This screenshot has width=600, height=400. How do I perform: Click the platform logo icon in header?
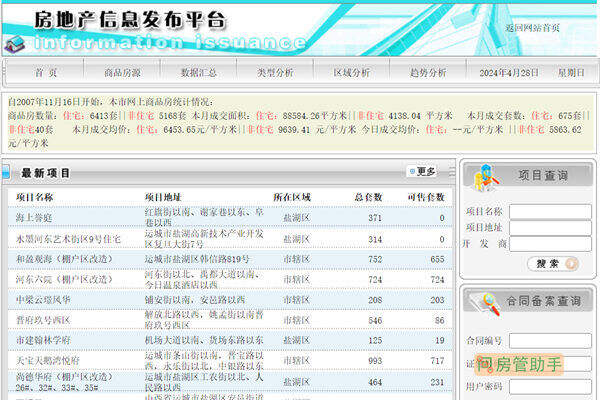pos(16,41)
